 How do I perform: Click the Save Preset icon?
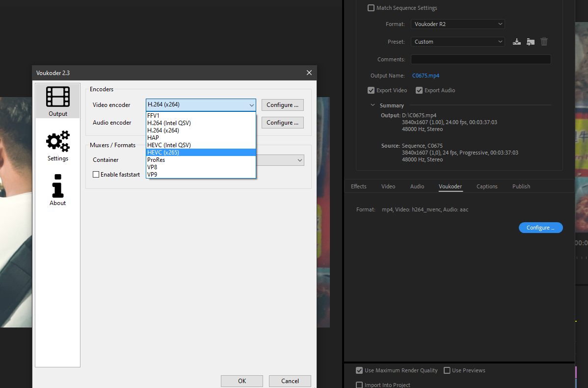516,42
